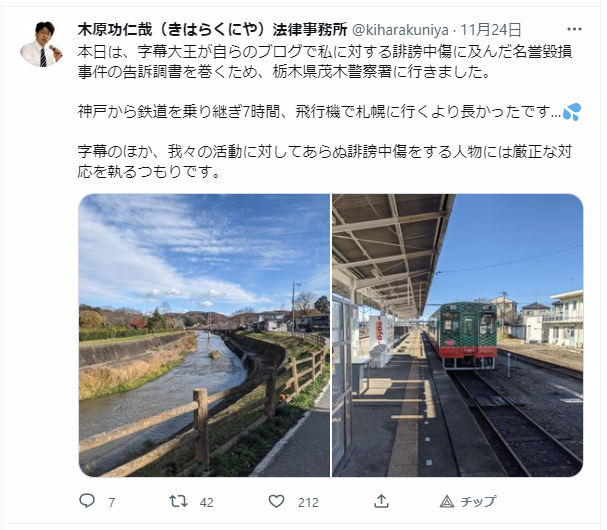Image resolution: width=607 pixels, height=530 pixels.
Task: Click the retweet arrows icon
Action: click(x=178, y=501)
